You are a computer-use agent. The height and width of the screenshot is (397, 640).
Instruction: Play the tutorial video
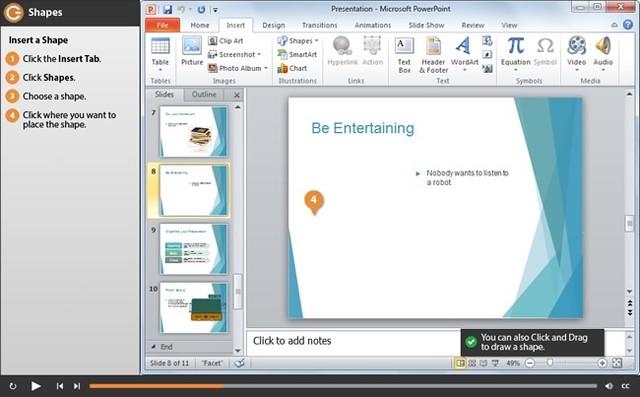(36, 386)
